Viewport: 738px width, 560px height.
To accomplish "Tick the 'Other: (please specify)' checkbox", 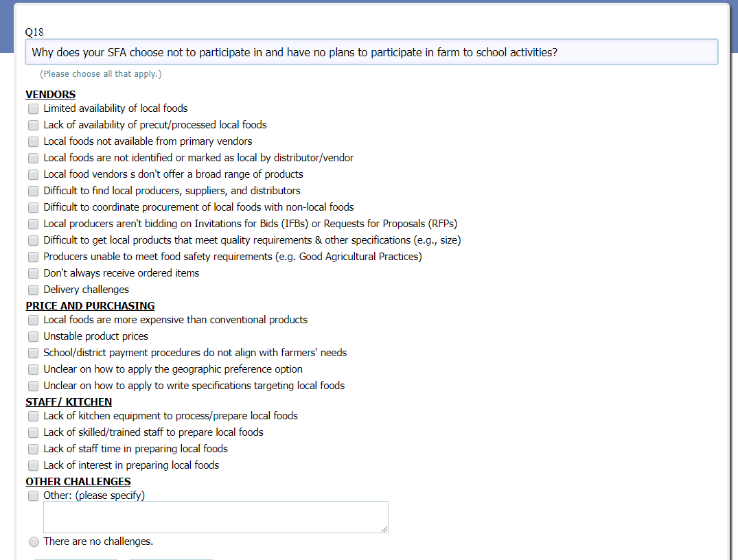I will click(x=34, y=495).
